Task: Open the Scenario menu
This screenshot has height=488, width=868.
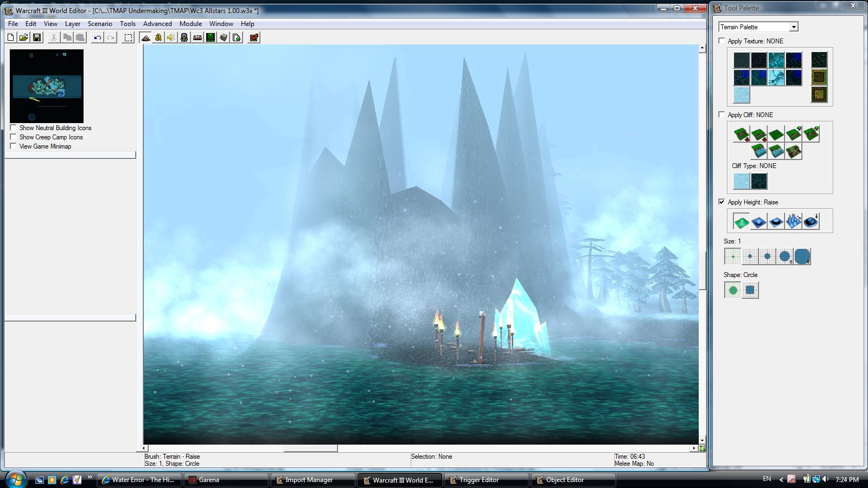Action: click(100, 24)
